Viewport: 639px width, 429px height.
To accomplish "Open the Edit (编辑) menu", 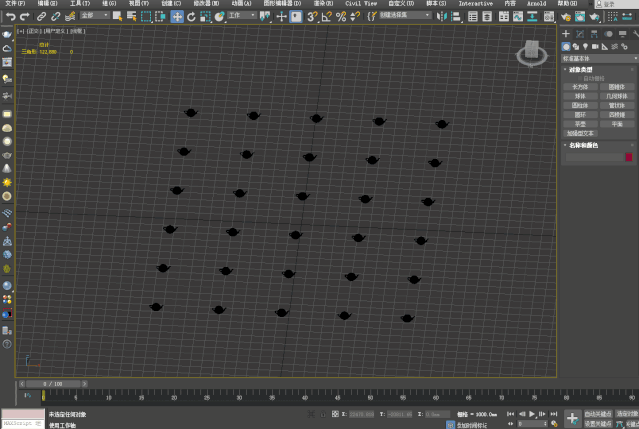I will 47,3.
